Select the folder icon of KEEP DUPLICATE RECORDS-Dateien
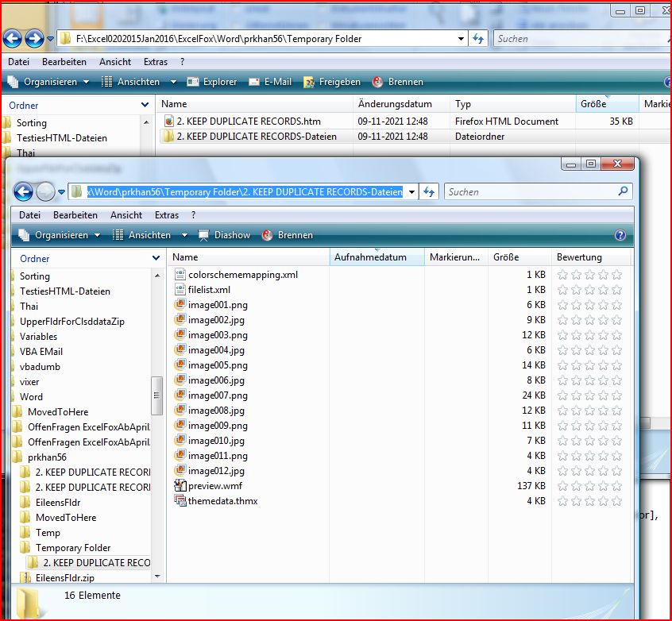This screenshot has height=621, width=672. point(168,137)
